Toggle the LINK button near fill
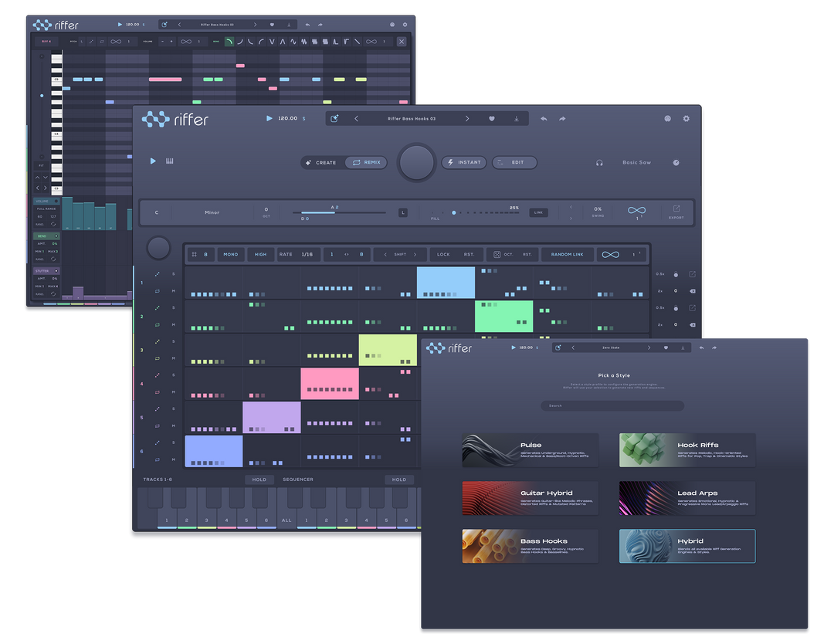Image resolution: width=834 pixels, height=644 pixels. coord(538,212)
